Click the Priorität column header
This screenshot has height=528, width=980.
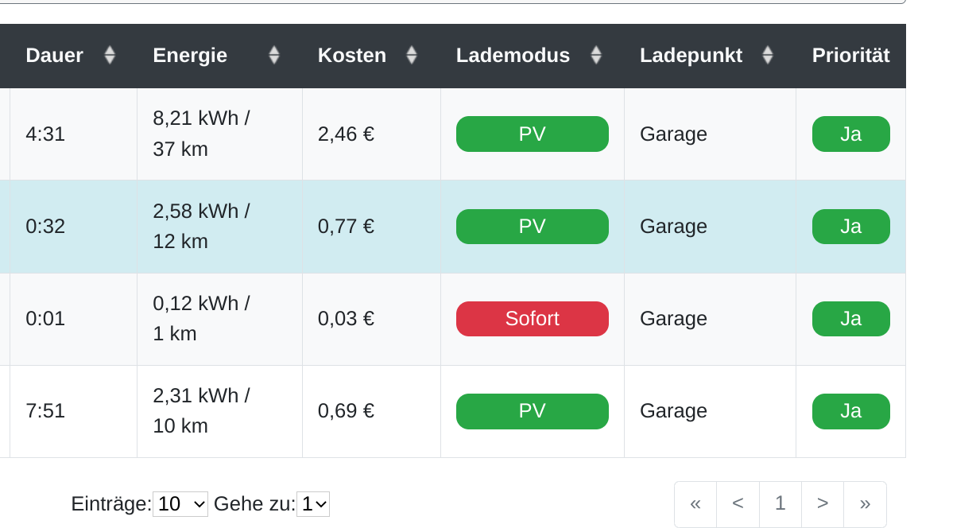point(850,55)
